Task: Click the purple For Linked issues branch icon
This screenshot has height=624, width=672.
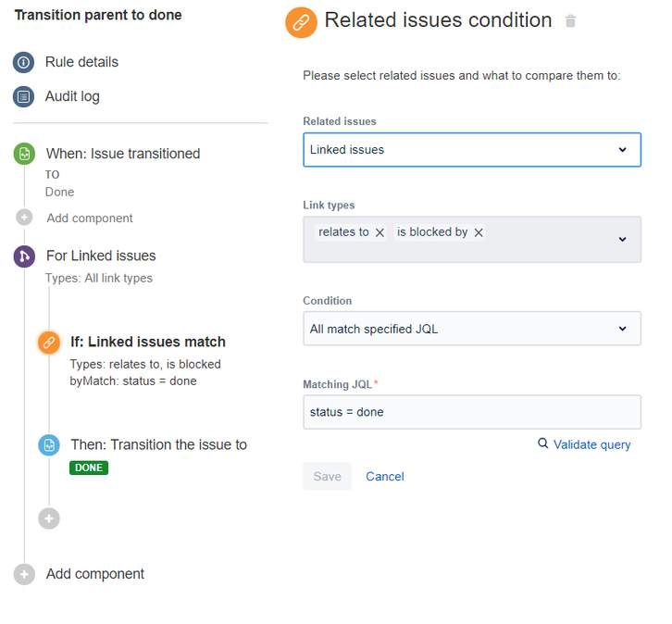Action: coord(24,256)
